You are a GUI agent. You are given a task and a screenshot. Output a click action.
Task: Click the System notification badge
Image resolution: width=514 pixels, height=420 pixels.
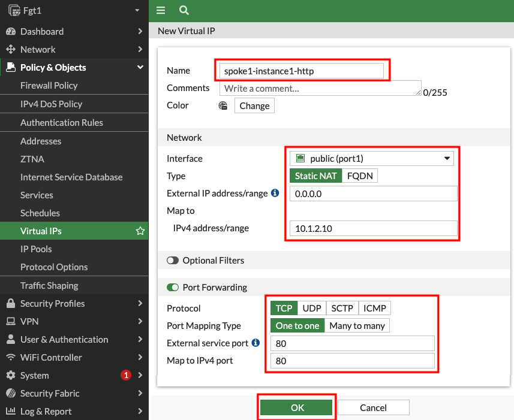126,375
